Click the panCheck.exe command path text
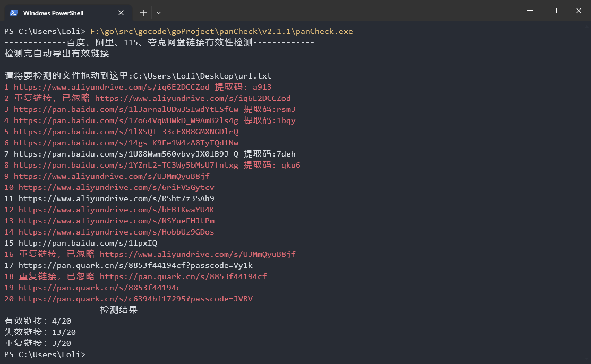Viewport: 591px width, 364px height. (221, 31)
